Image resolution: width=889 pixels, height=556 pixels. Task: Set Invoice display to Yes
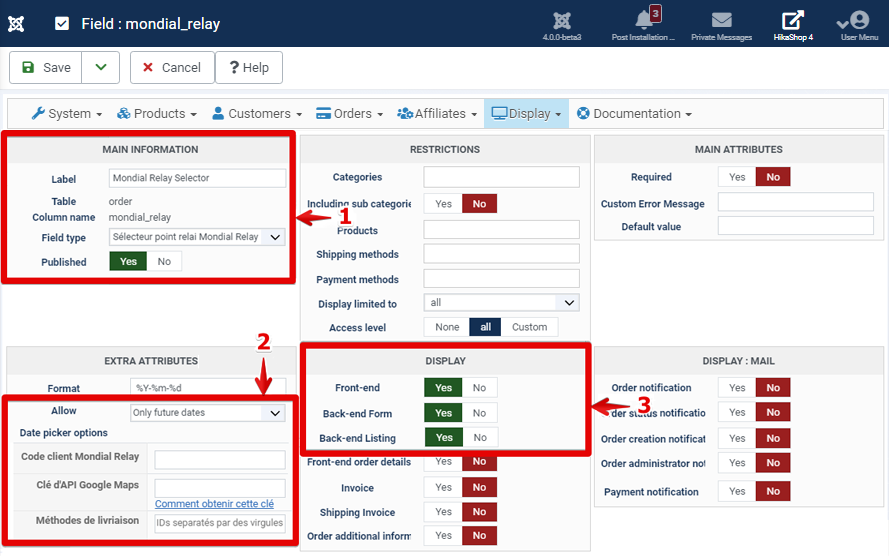point(443,487)
